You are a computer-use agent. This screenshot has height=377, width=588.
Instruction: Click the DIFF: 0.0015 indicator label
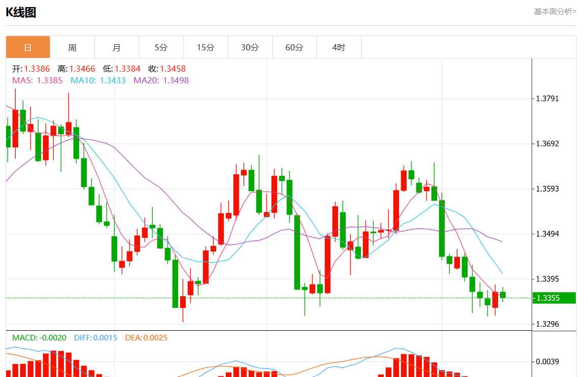coord(95,337)
